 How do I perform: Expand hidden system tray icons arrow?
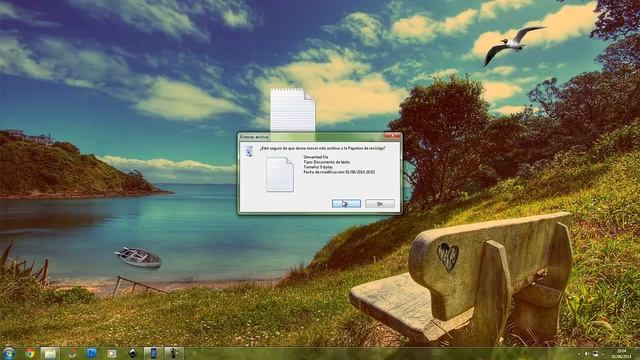pyautogui.click(x=579, y=354)
